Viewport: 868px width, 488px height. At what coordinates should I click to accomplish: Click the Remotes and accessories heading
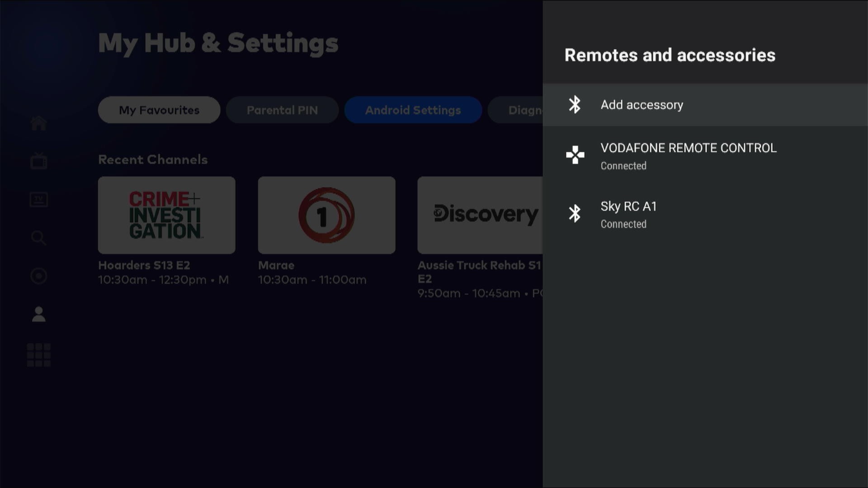click(x=670, y=55)
